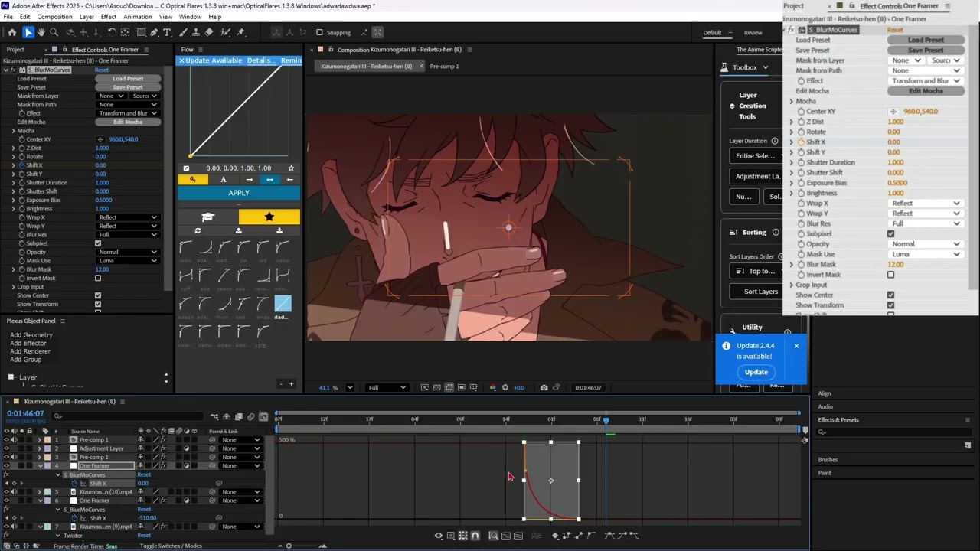Toggle Subpixel checkbox in left Effect Controls
This screenshot has height=551, width=980.
(x=98, y=243)
